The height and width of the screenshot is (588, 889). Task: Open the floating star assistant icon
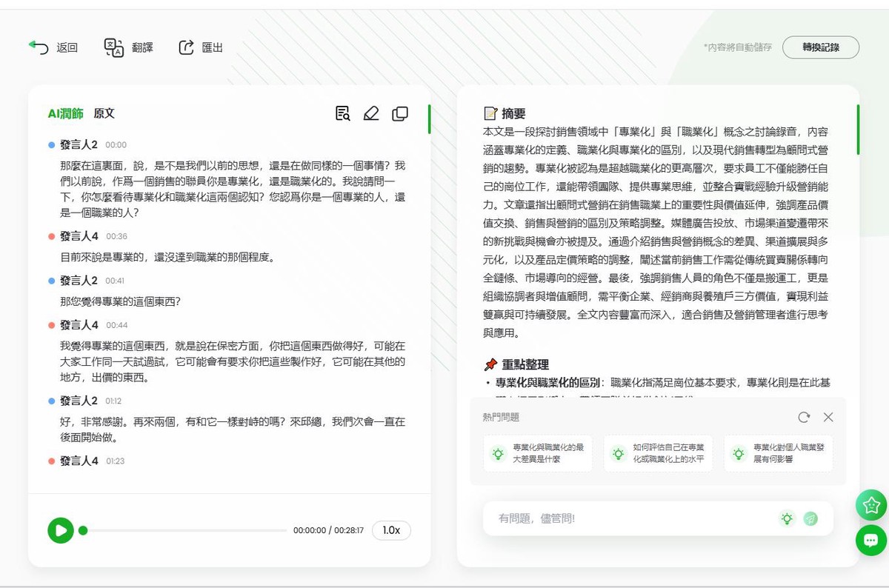coord(870,505)
